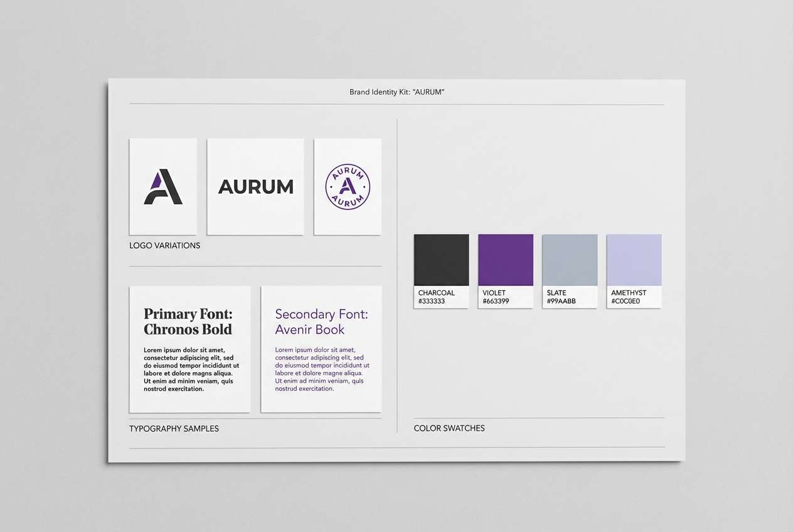This screenshot has width=793, height=532.
Task: Toggle the CHARCOAL swatch selection
Action: tap(440, 258)
